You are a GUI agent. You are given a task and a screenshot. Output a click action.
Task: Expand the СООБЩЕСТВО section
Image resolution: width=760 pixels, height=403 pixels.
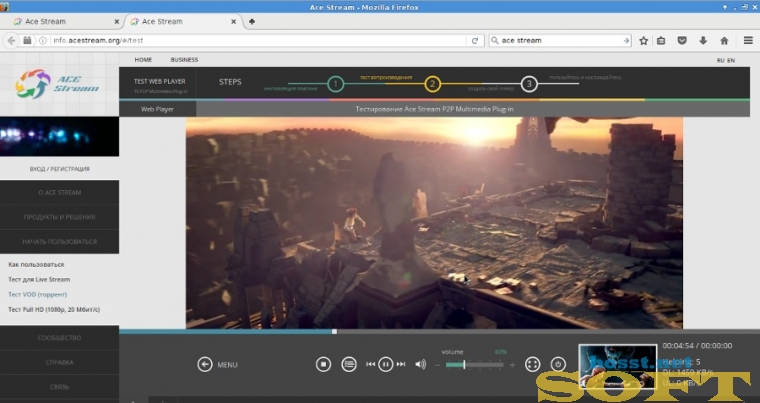point(60,338)
